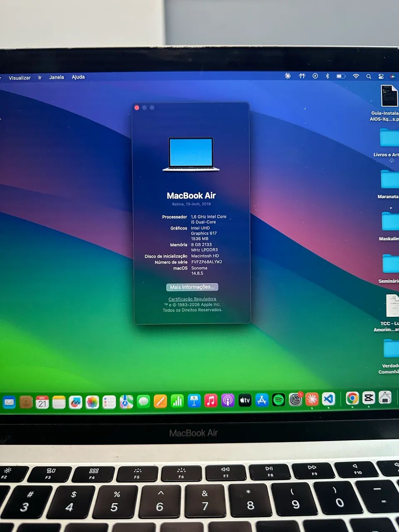
Task: Click the macOS version text Sonoma 14.8.5
Action: (199, 271)
